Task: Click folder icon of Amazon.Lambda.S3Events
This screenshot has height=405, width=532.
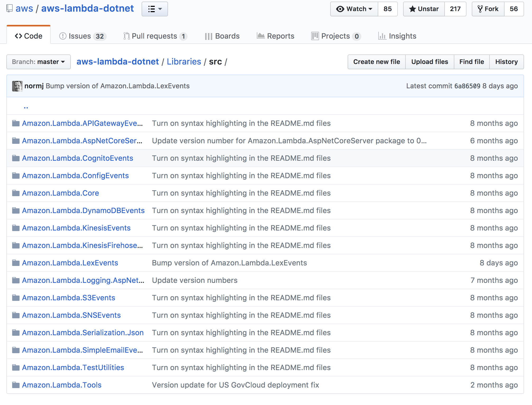Action: (x=16, y=298)
